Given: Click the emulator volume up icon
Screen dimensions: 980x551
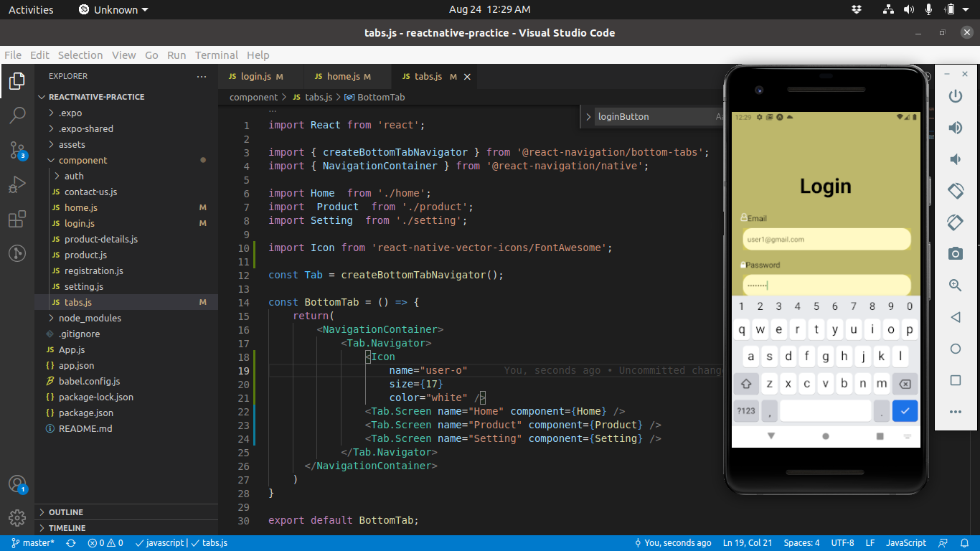Looking at the screenshot, I should pos(955,128).
